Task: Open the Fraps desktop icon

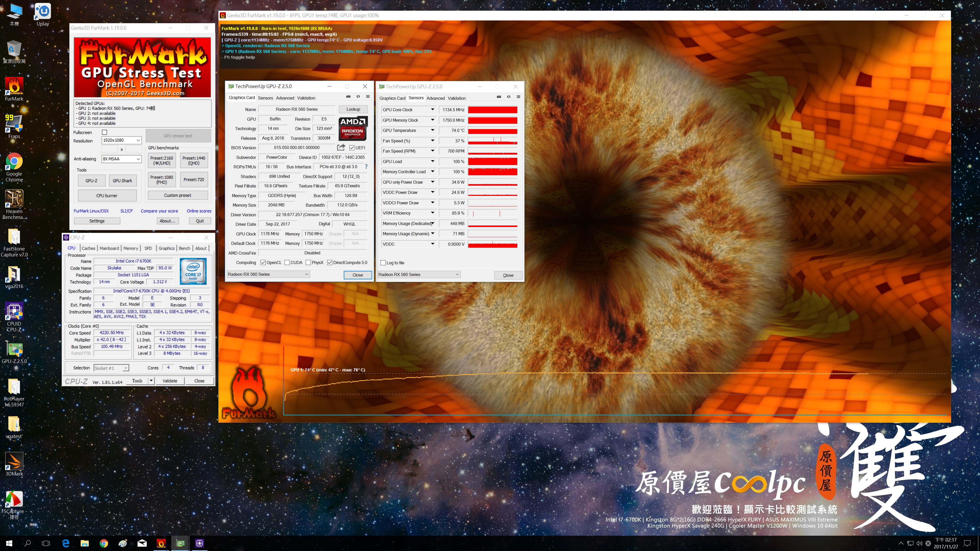Action: coord(14,127)
